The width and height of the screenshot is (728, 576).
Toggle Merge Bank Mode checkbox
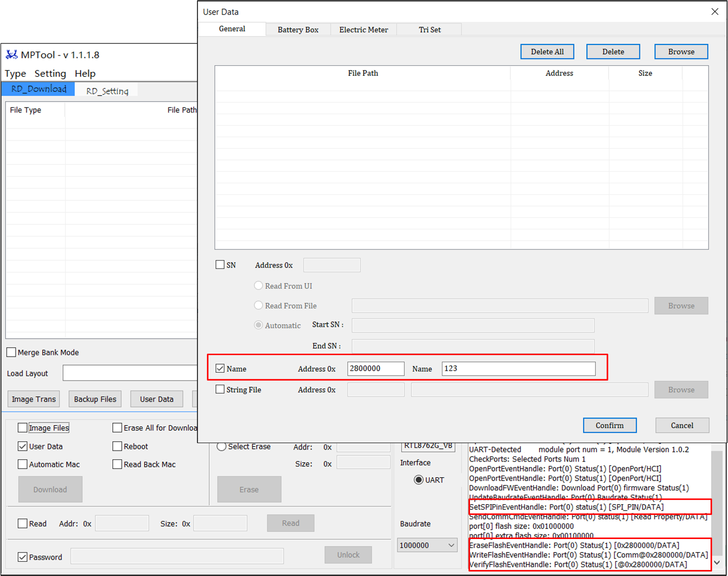click(x=11, y=353)
